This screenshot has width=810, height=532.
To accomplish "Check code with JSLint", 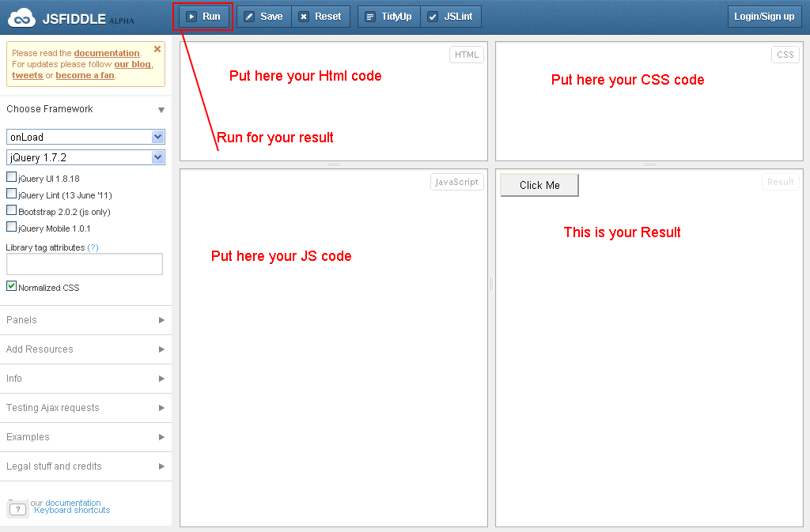I will (x=451, y=17).
